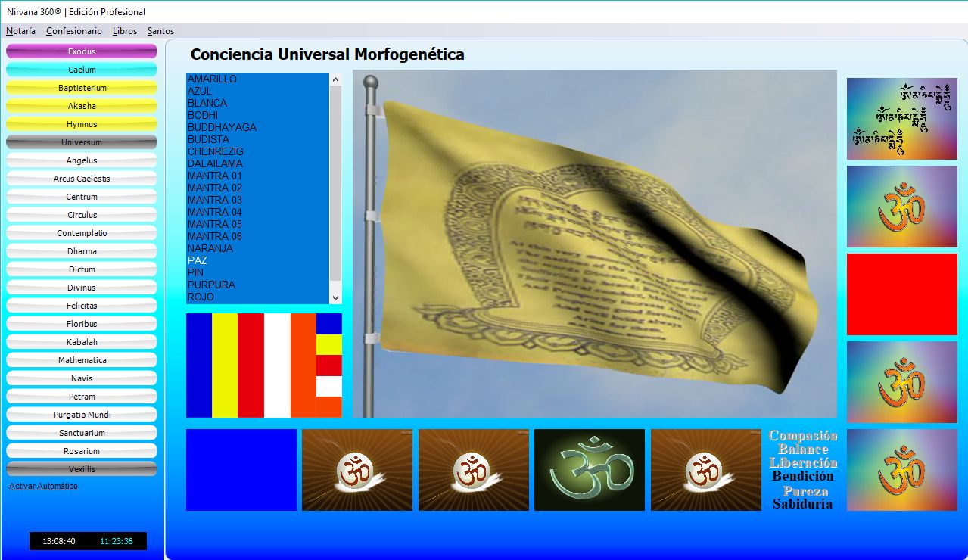Open the Rosarium module
The image size is (968, 560).
pyautogui.click(x=82, y=451)
